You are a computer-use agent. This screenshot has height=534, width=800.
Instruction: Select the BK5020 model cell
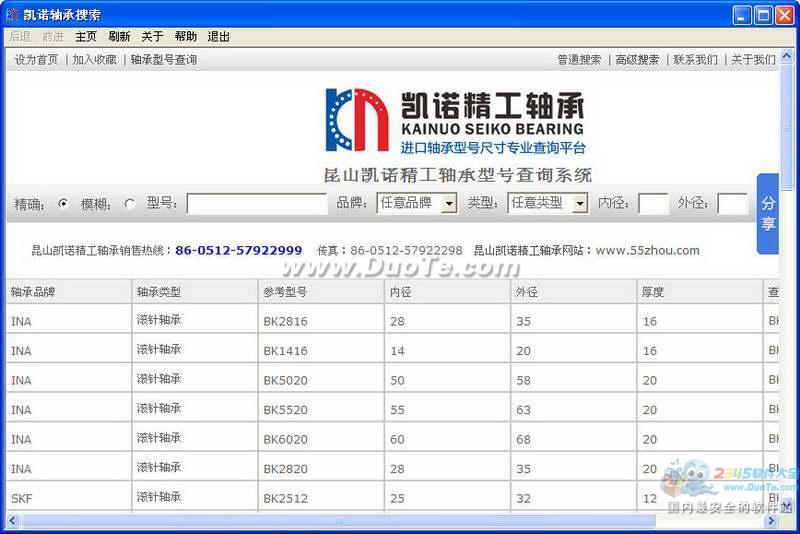(321, 380)
